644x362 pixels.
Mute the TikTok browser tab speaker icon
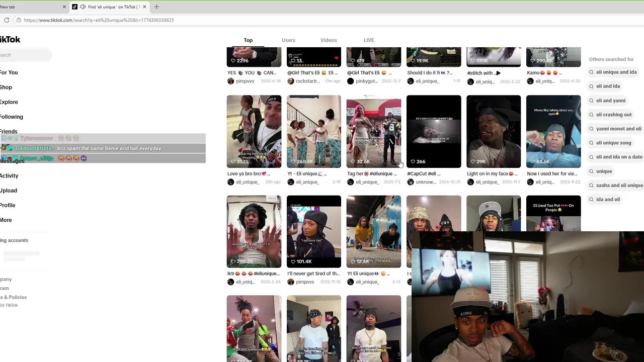83,7
